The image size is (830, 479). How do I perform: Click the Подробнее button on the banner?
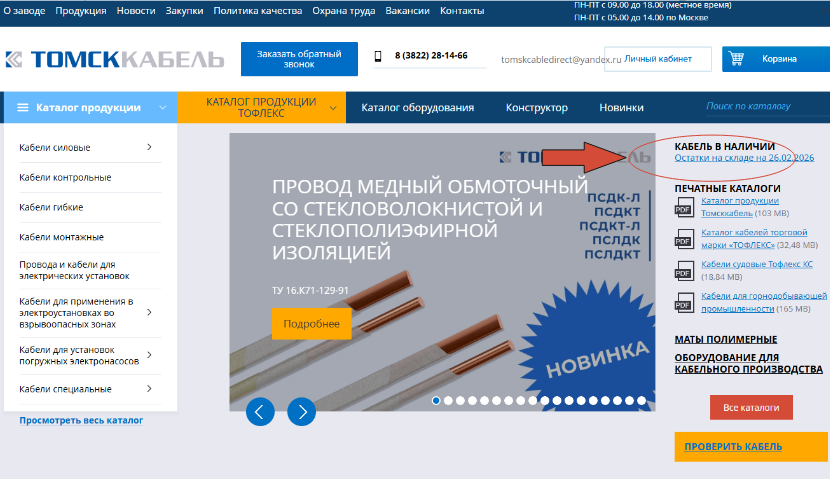click(311, 324)
